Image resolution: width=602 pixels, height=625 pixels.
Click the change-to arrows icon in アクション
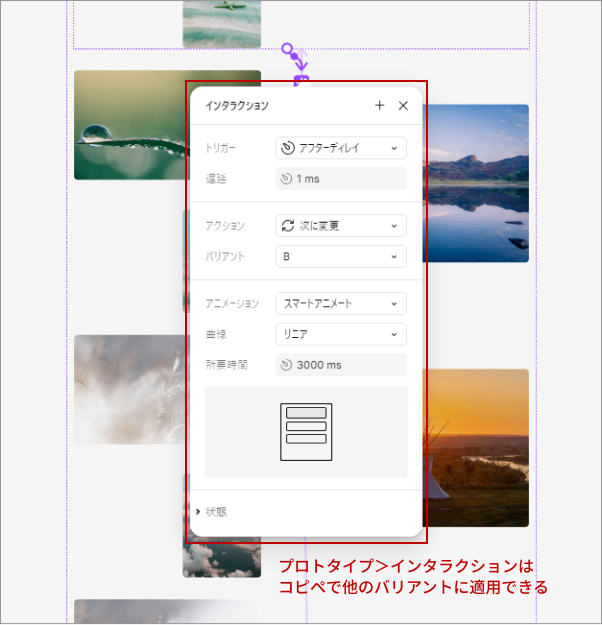point(288,226)
